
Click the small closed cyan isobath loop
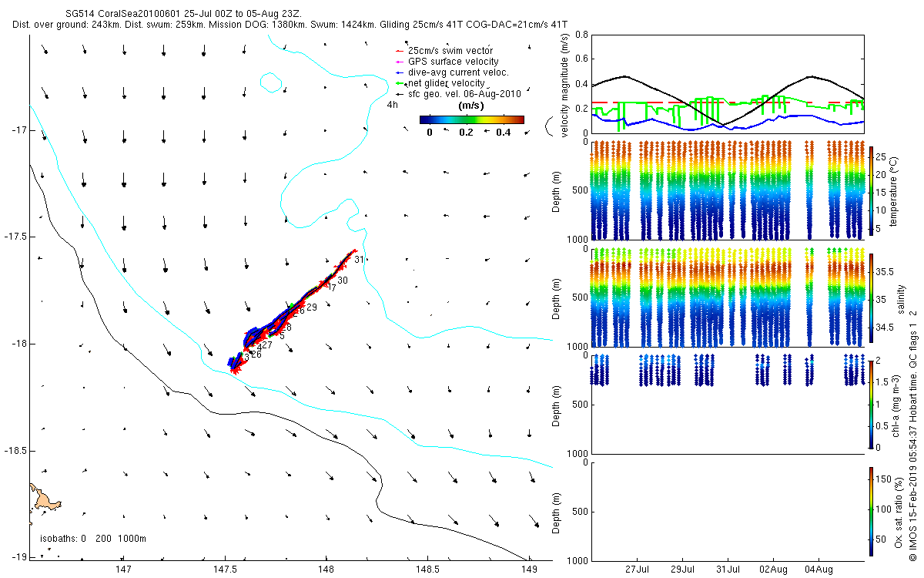pyautogui.click(x=270, y=81)
